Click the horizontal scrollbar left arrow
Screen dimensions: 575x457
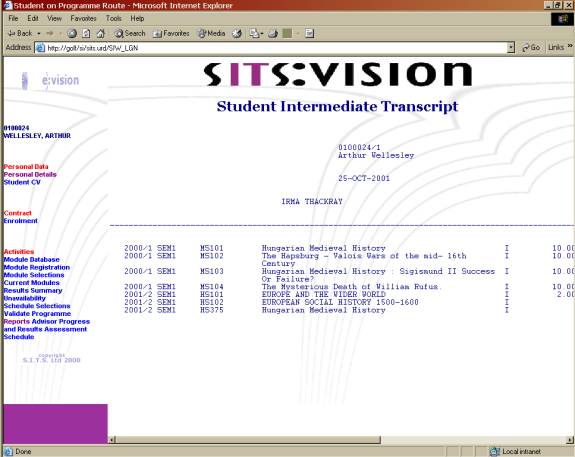(x=113, y=439)
